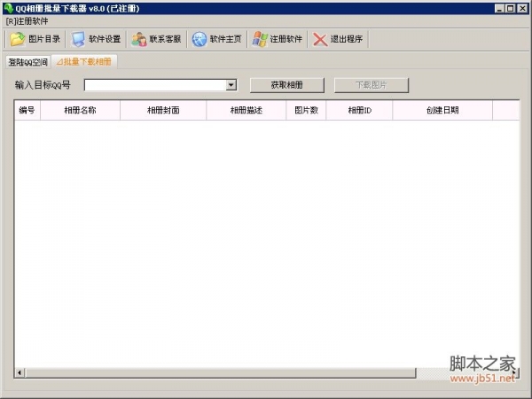The width and height of the screenshot is (532, 399).
Task: Sort by the 编号 column header
Action: tap(27, 110)
